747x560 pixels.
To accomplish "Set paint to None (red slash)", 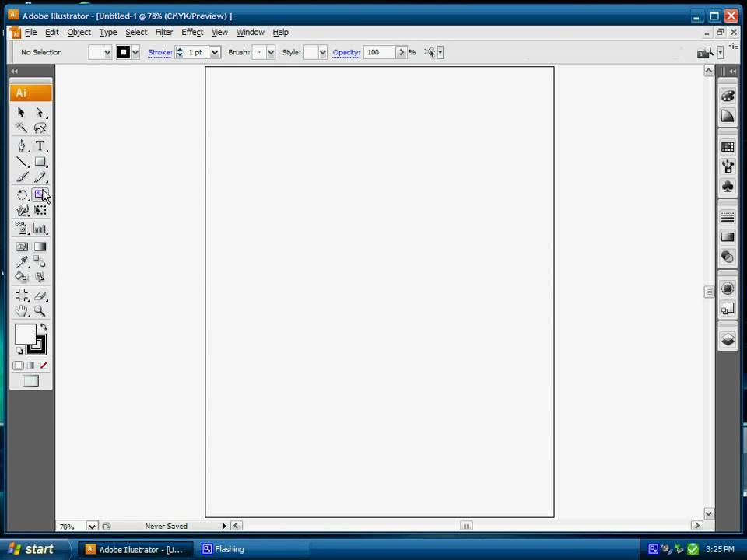I will [x=44, y=366].
